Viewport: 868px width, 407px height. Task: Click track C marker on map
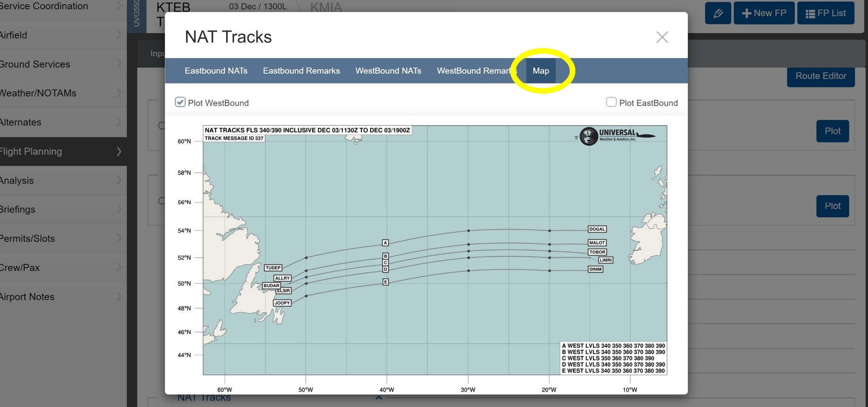[385, 262]
